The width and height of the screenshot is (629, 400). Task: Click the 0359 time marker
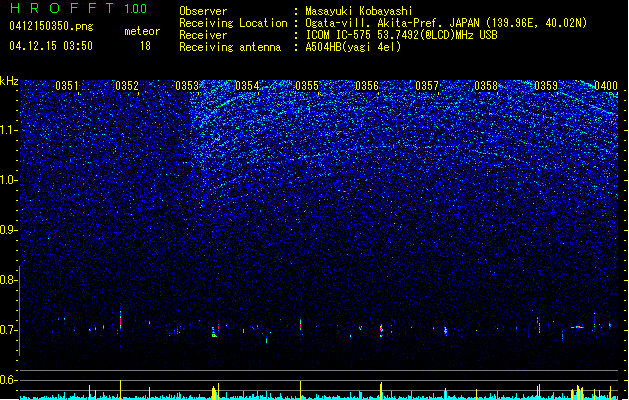point(546,86)
